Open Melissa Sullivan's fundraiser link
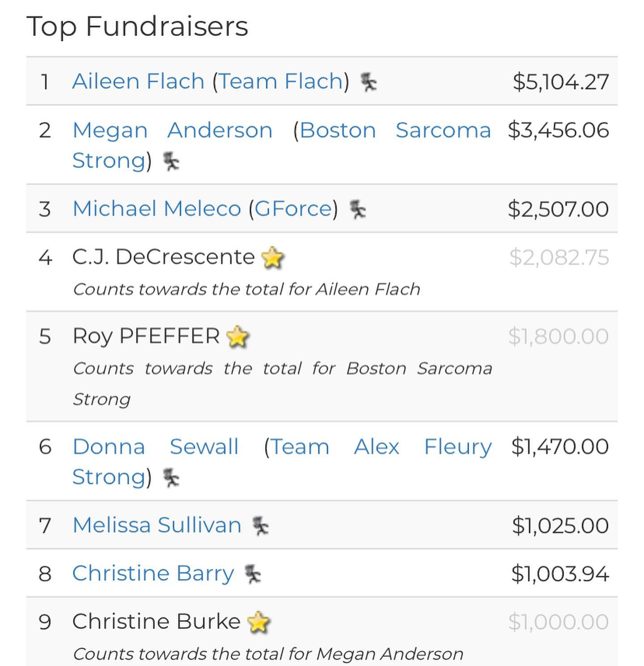This screenshot has width=644, height=666. click(x=157, y=525)
